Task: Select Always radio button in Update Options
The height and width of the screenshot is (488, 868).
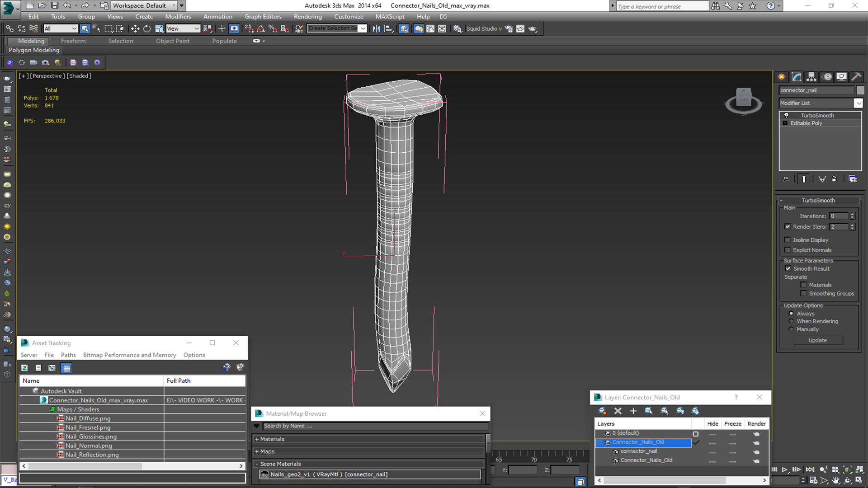Action: coord(792,313)
